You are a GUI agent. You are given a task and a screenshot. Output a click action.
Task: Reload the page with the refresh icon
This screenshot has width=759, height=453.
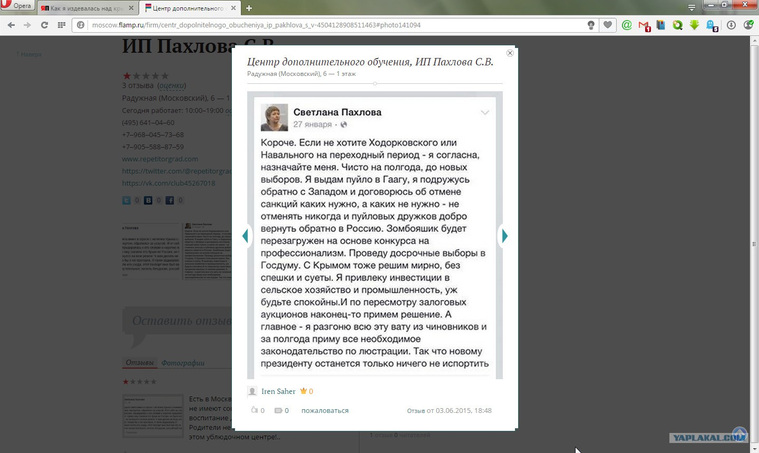[44, 25]
